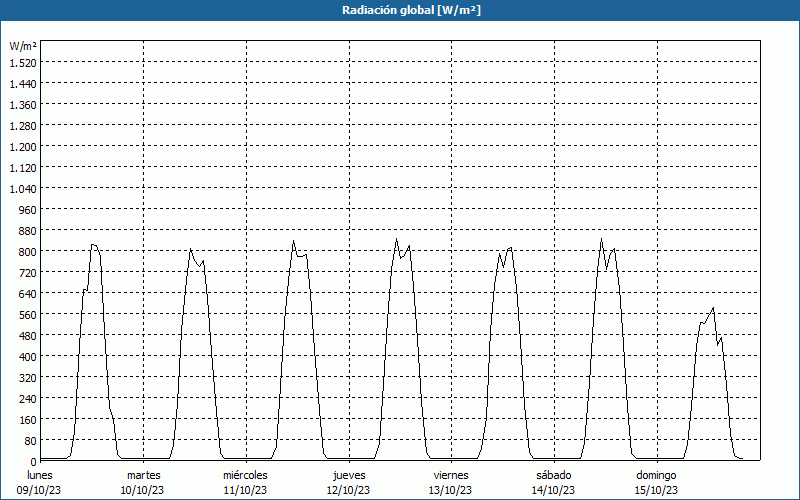
Task: Click the 15/10/23 date label
Action: pyautogui.click(x=657, y=490)
